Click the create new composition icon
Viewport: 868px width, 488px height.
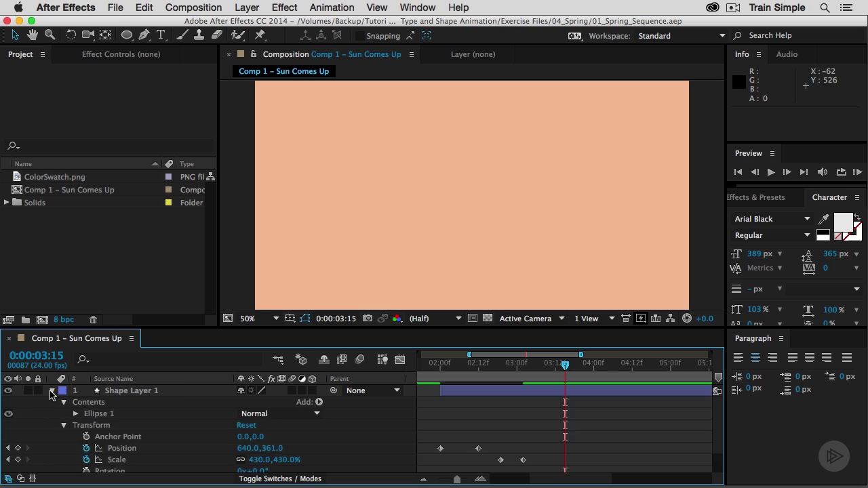pos(42,319)
